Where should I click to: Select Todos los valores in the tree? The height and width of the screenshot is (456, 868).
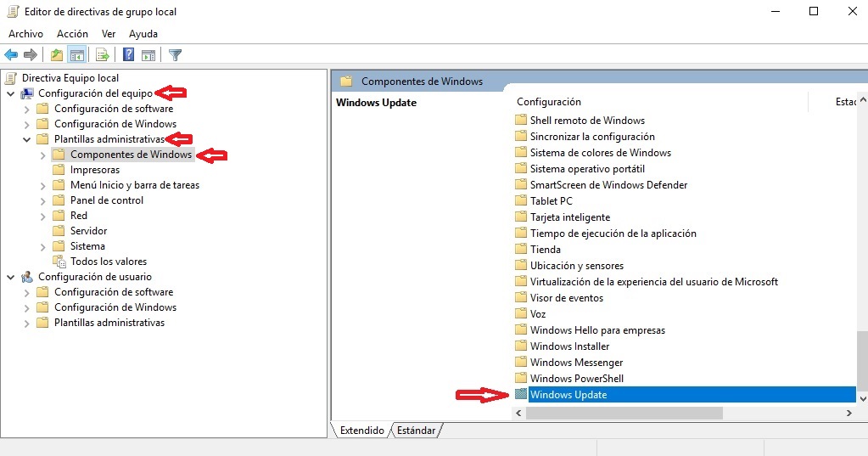point(109,262)
